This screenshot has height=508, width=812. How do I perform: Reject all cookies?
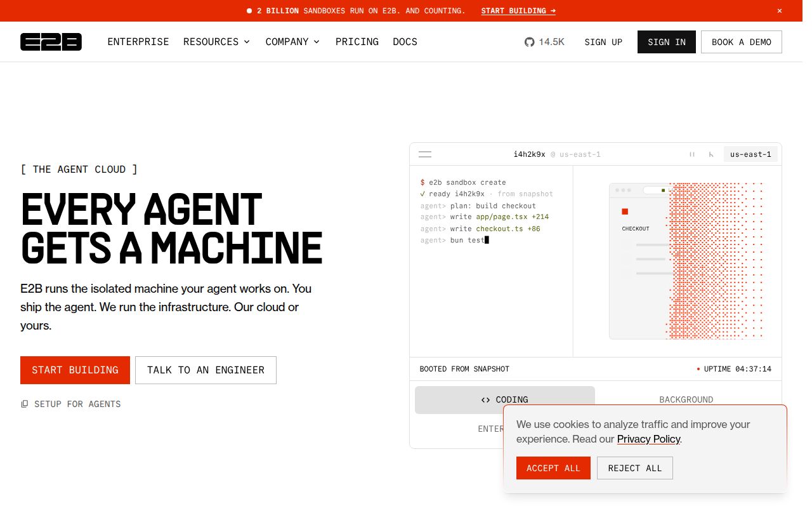tap(635, 468)
